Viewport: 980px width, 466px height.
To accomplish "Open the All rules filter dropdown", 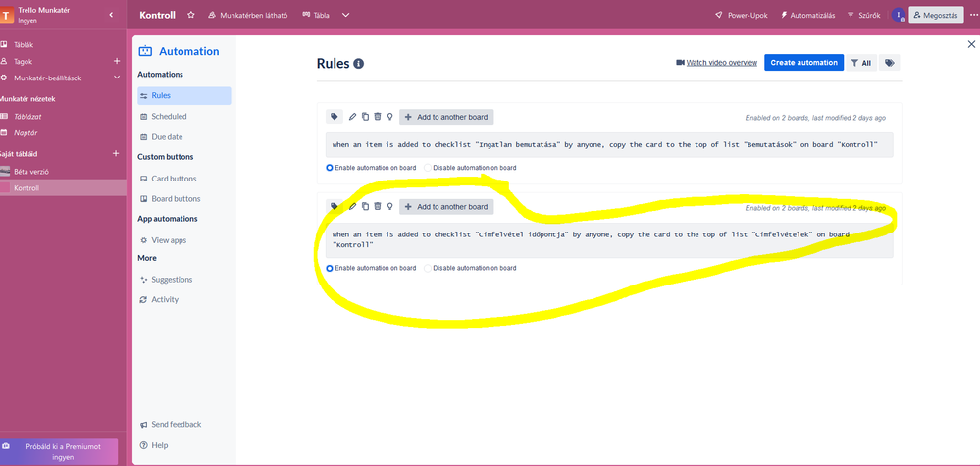I will click(861, 63).
